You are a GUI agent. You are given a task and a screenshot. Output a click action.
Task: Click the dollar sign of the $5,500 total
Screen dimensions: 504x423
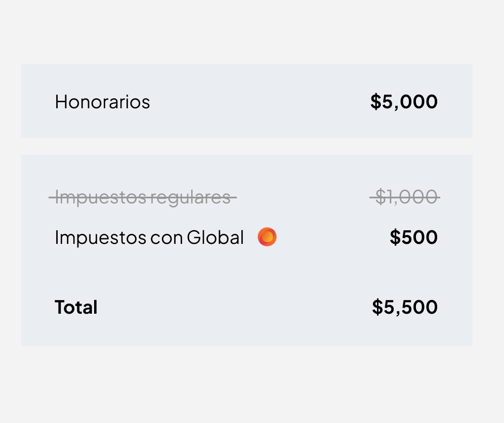377,307
